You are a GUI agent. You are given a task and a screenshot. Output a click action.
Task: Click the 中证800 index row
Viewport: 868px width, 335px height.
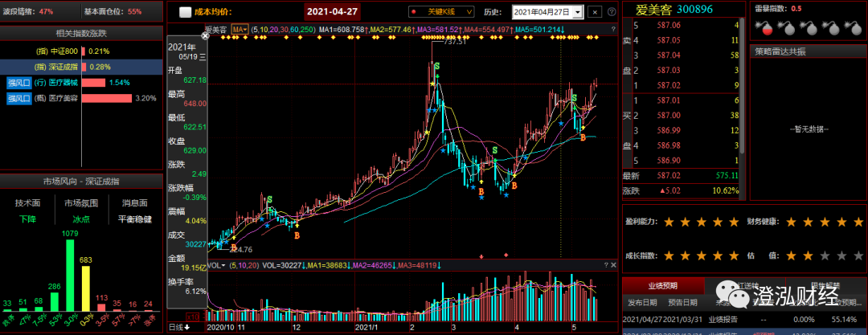click(82, 51)
